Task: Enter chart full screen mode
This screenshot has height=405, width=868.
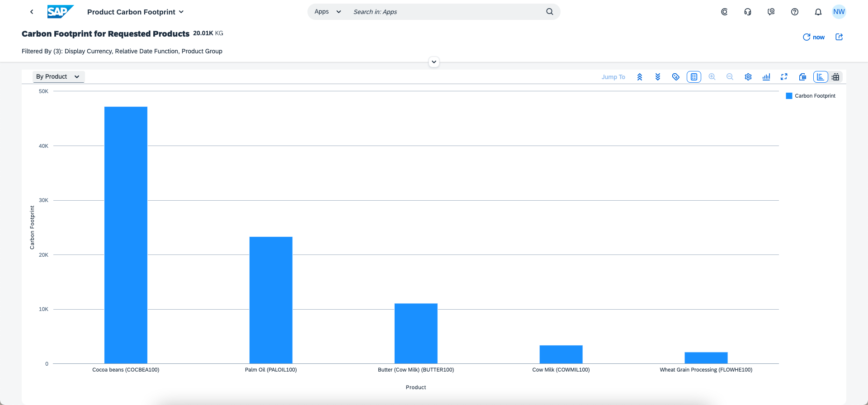Action: (x=784, y=77)
